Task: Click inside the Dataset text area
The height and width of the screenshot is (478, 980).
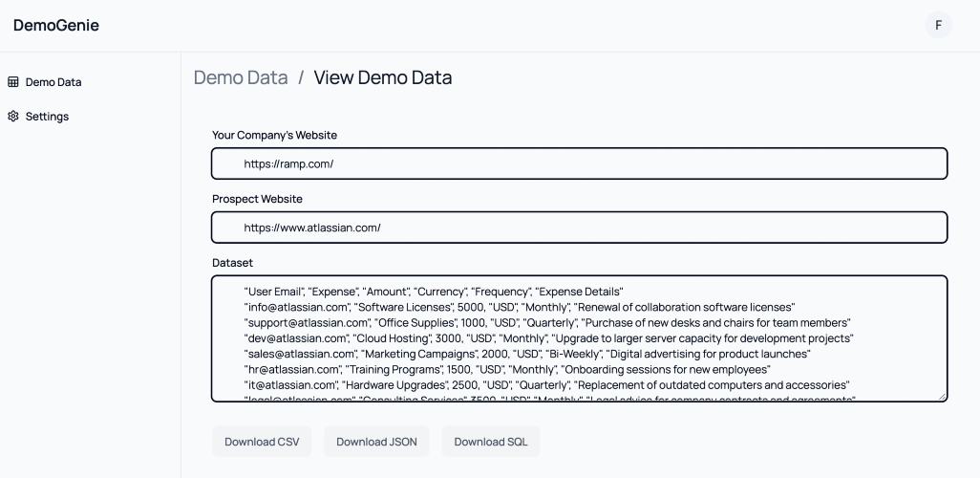Action: tap(580, 338)
